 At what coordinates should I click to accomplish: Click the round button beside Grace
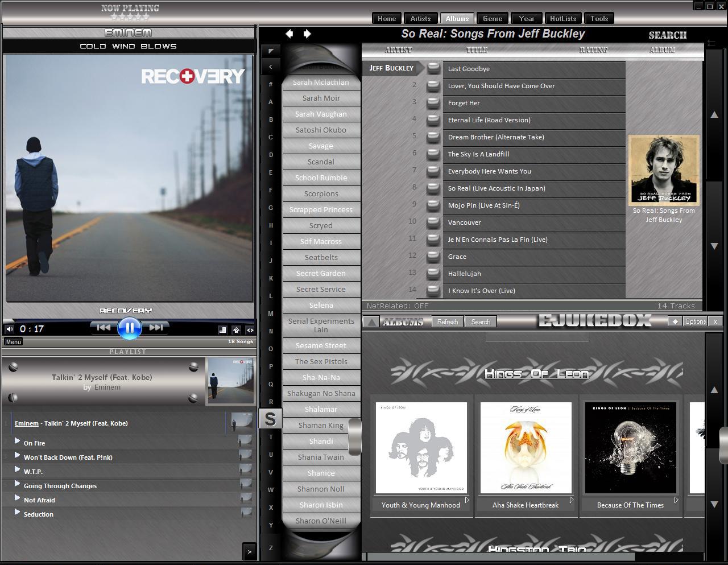433,256
